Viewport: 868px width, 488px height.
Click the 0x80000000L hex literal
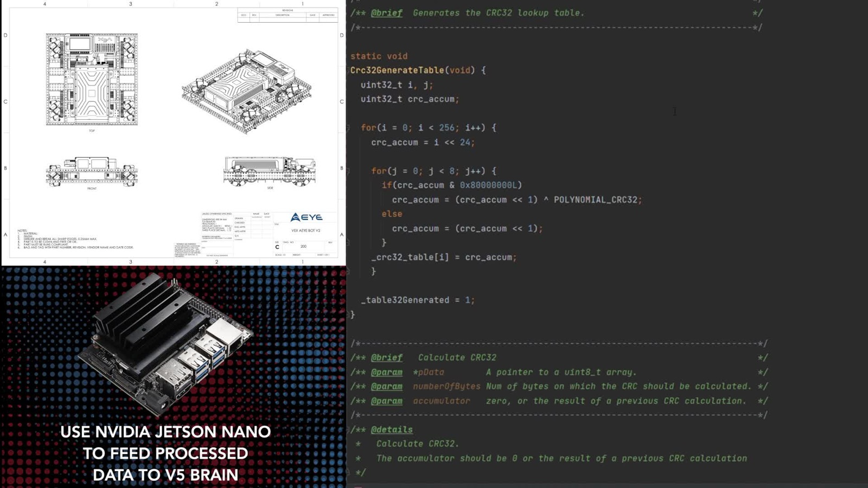[488, 185]
